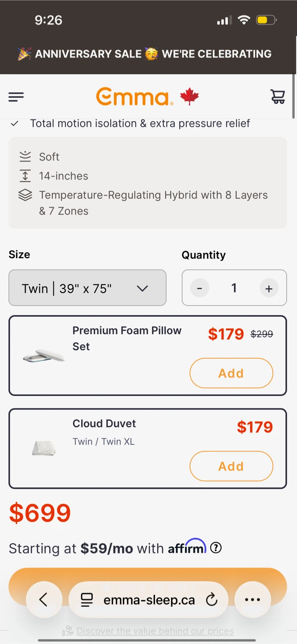This screenshot has width=297, height=644.
Task: View the Cloud Duvet thumbnail
Action: coord(44,448)
